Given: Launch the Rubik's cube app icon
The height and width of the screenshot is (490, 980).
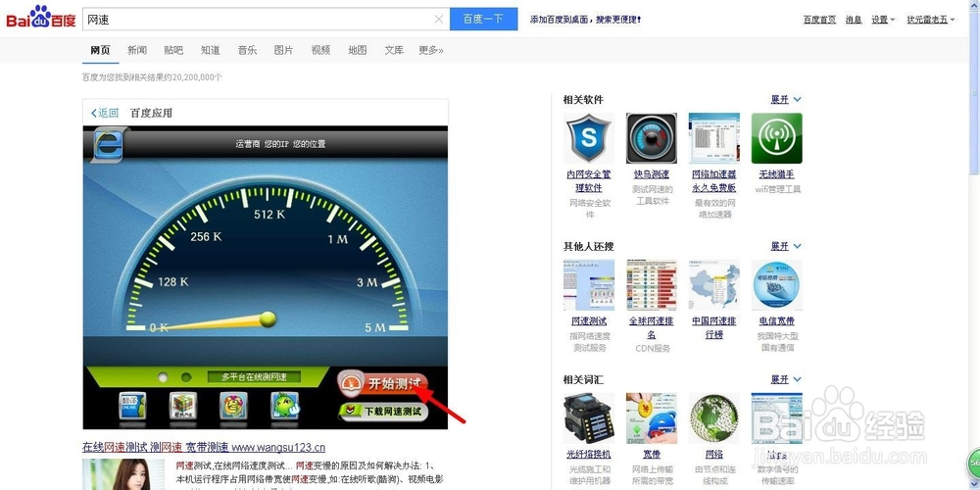Looking at the screenshot, I should (183, 406).
